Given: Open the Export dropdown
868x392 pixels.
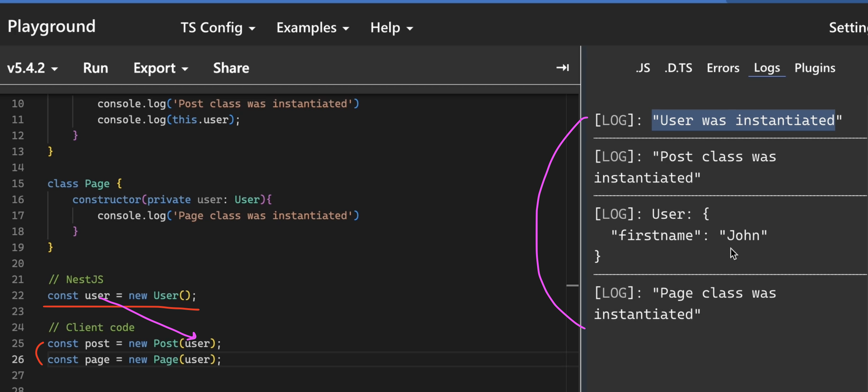Looking at the screenshot, I should click(161, 68).
